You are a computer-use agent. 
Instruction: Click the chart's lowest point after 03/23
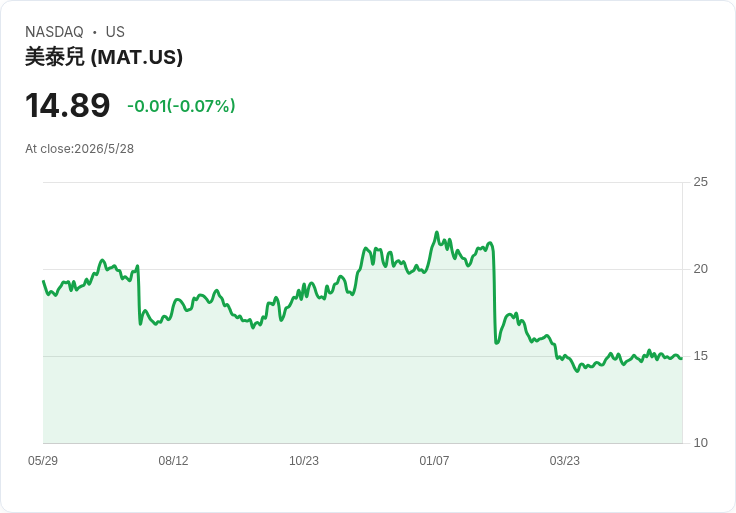tap(578, 371)
